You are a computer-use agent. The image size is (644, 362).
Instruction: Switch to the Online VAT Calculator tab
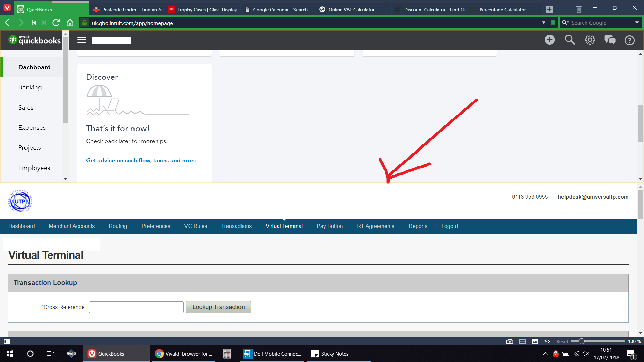pyautogui.click(x=354, y=10)
